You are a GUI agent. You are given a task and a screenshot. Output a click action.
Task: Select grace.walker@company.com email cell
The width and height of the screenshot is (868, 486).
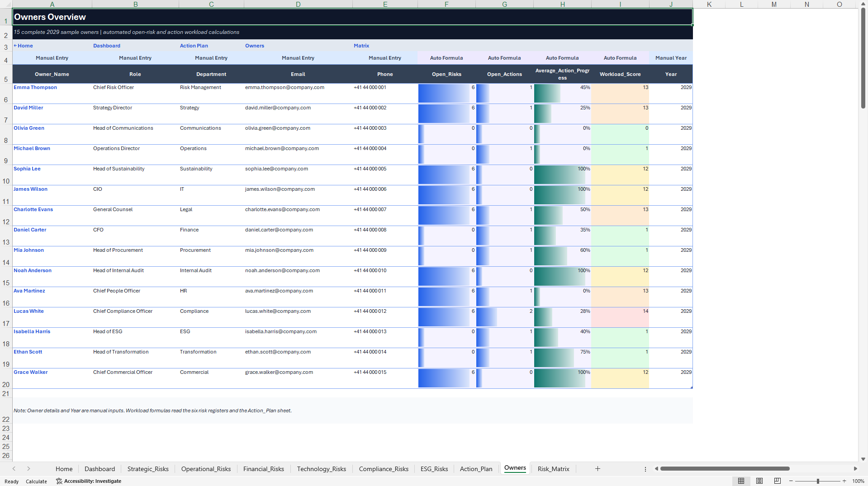tap(298, 378)
